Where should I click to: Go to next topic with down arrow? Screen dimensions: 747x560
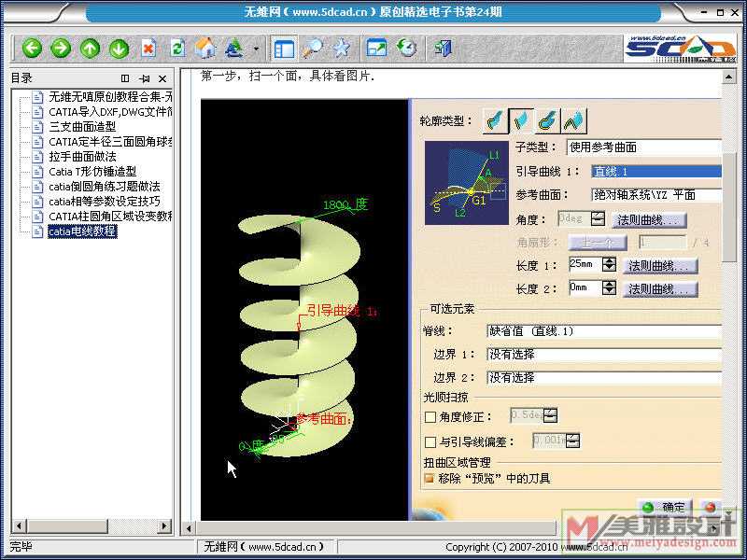(x=119, y=48)
